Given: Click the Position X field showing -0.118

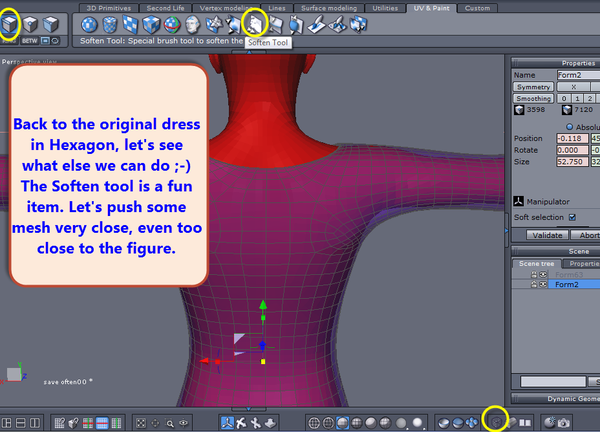Looking at the screenshot, I should pos(572,138).
